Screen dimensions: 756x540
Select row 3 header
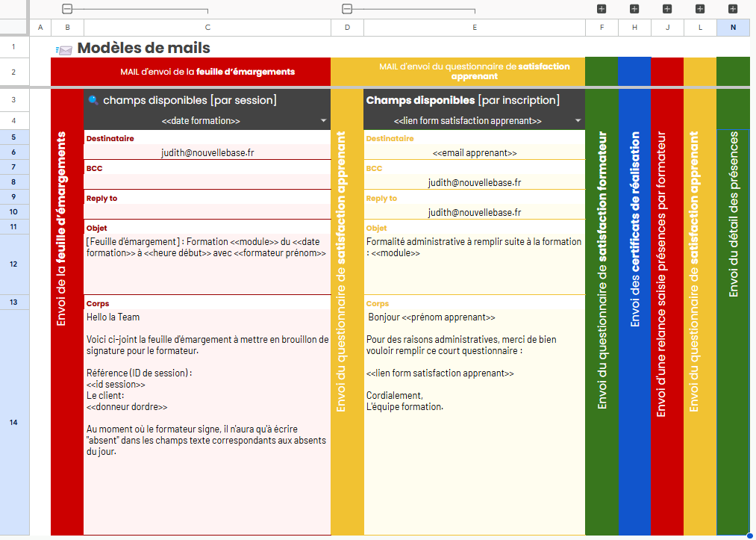(13, 100)
